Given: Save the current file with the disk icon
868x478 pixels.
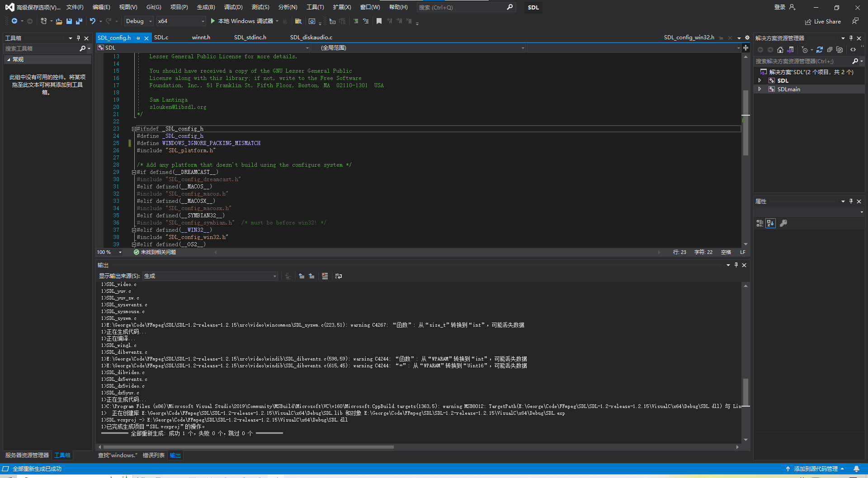Looking at the screenshot, I should [x=69, y=21].
